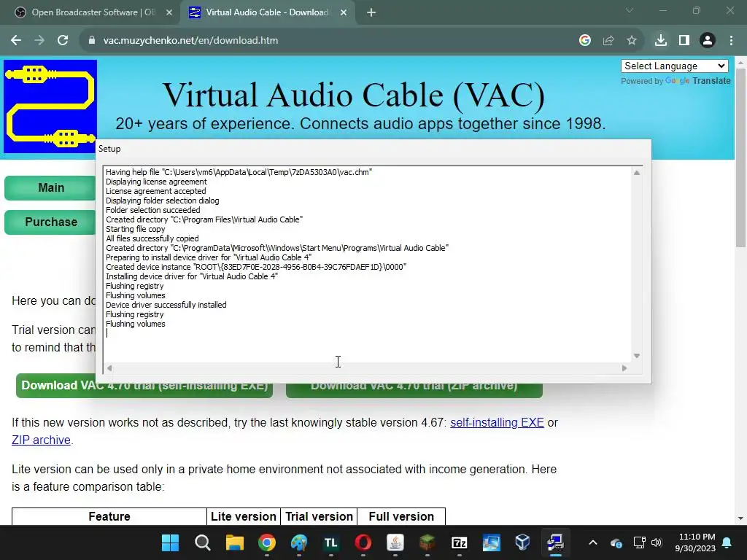Viewport: 747px width, 560px height.
Task: Open the Setup installer taskbar icon
Action: tap(555, 542)
